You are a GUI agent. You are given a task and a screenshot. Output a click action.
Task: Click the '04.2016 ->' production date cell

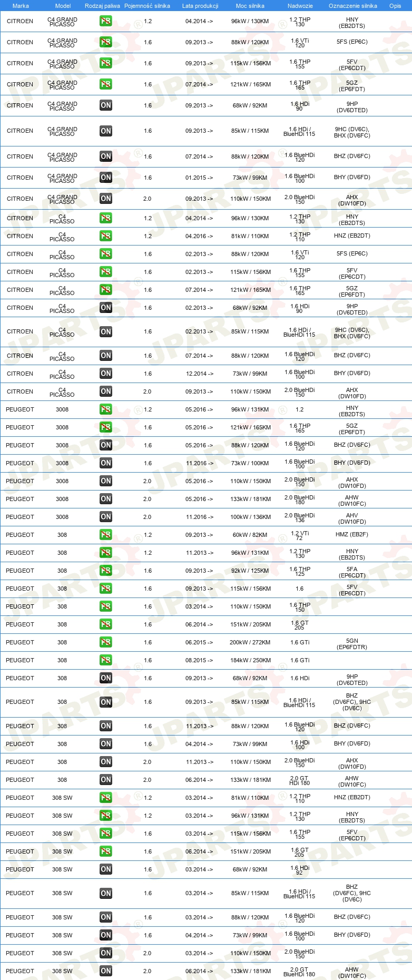pyautogui.click(x=199, y=236)
